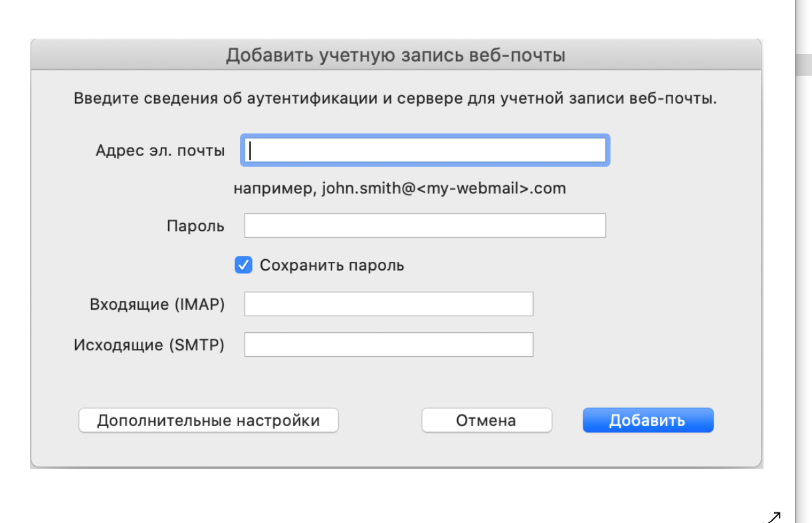Click the diagonal resize arrow icon
812x523 pixels.
tap(773, 516)
